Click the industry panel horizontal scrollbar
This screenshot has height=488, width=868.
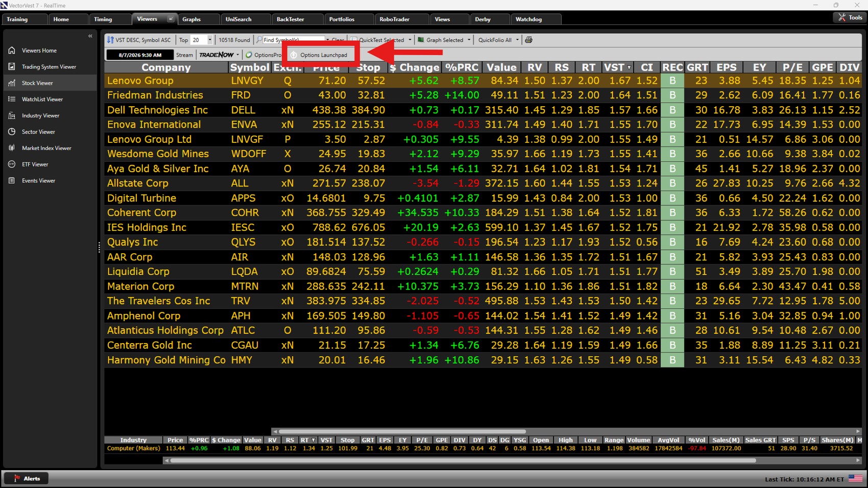coord(463,460)
